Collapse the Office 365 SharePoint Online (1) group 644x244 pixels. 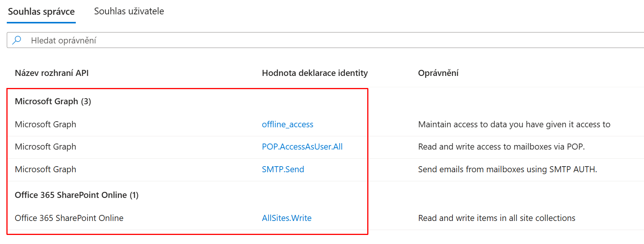[77, 195]
